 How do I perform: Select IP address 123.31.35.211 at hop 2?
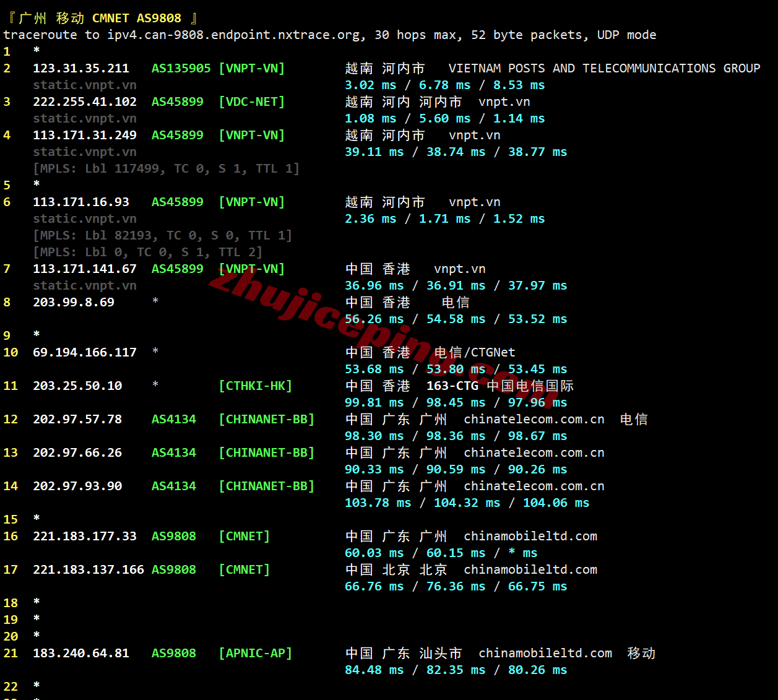click(80, 68)
